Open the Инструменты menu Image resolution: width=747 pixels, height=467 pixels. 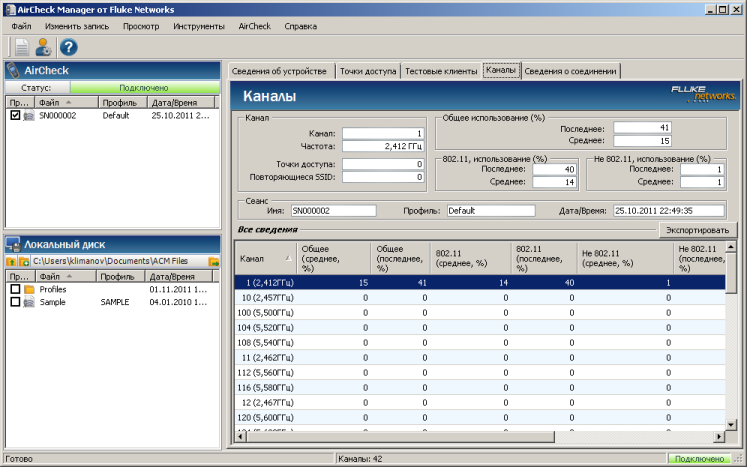[x=199, y=26]
